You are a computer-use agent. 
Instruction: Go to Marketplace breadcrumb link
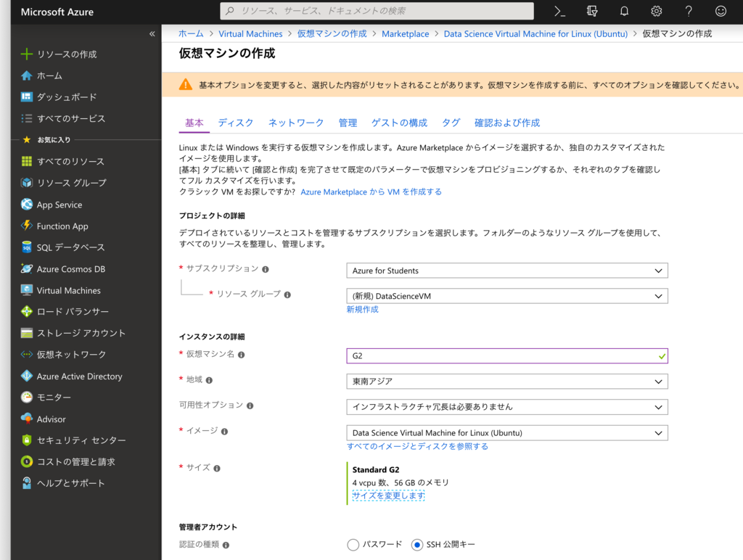tap(405, 33)
